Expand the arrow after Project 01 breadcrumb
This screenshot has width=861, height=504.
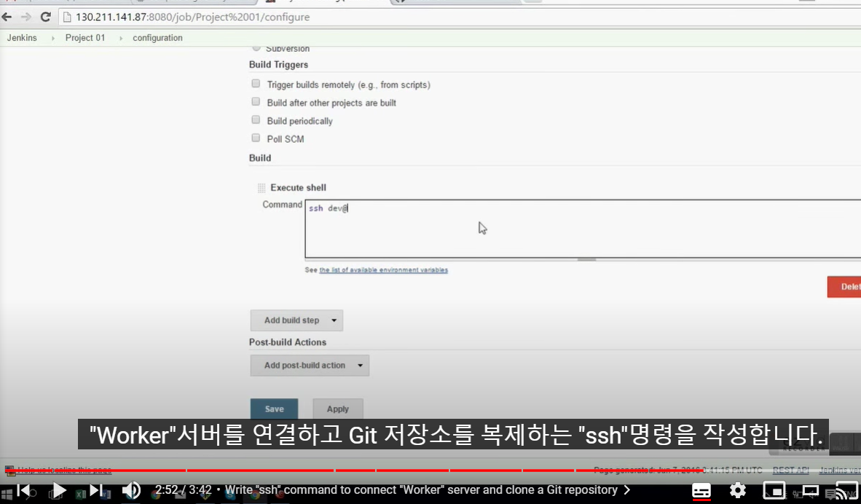point(121,39)
